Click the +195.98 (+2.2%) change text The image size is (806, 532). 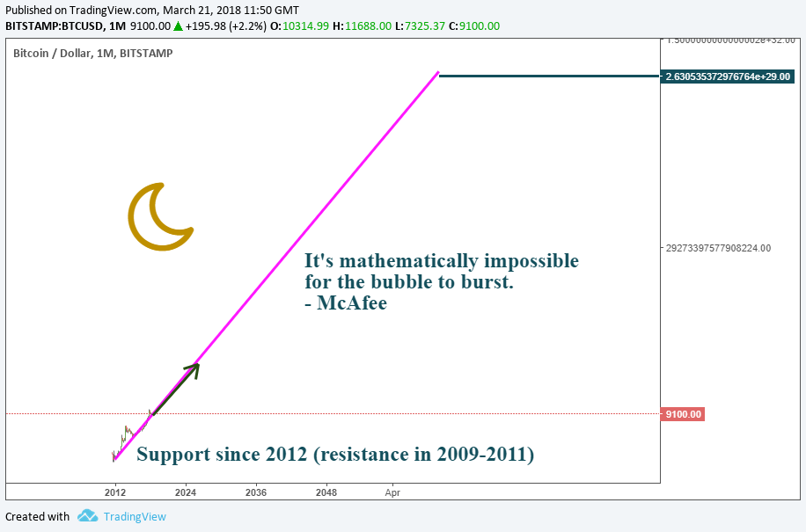click(225, 26)
